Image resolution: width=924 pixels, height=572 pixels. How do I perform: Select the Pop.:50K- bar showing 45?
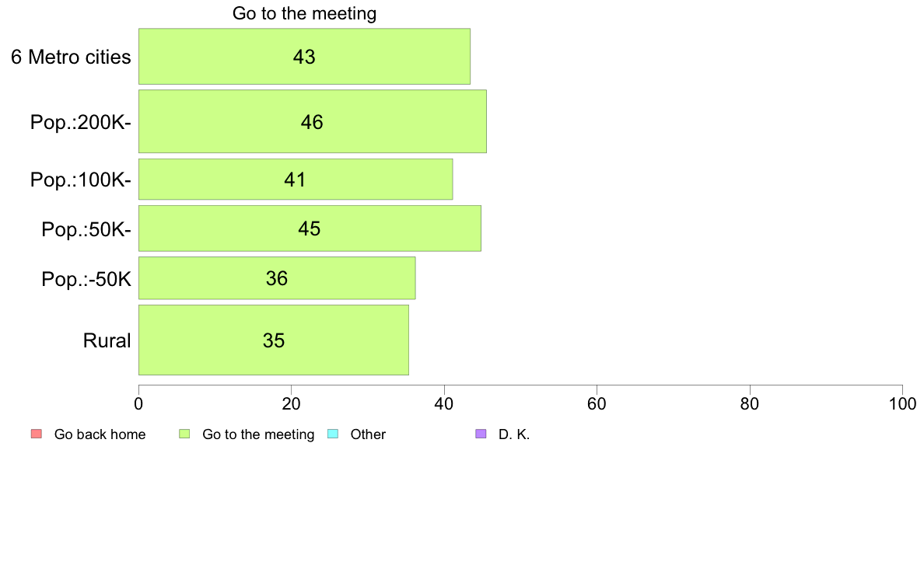point(310,228)
